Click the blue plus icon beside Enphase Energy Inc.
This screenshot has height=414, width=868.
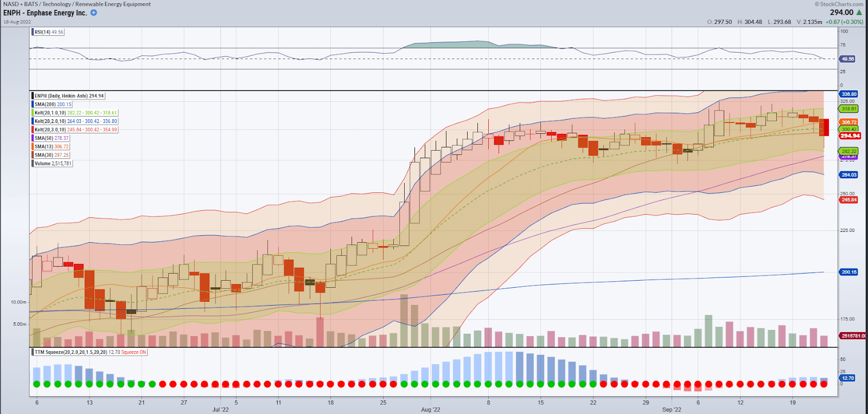(x=94, y=12)
